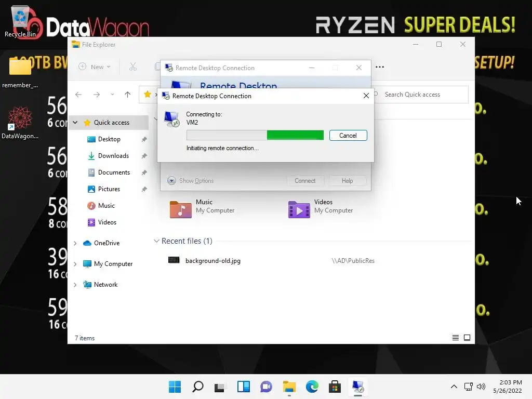The width and height of the screenshot is (532, 399).
Task: Open the New dropdown in File Explorer
Action: pos(95,67)
